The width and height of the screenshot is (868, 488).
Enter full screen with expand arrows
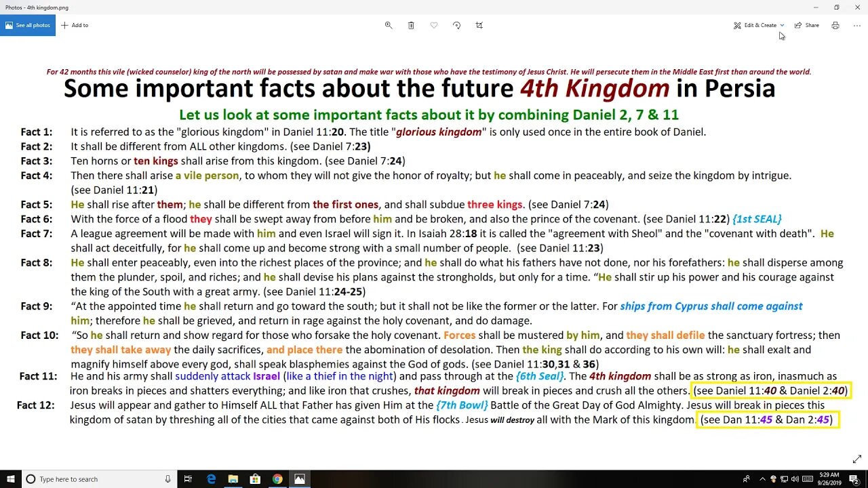pyautogui.click(x=858, y=459)
